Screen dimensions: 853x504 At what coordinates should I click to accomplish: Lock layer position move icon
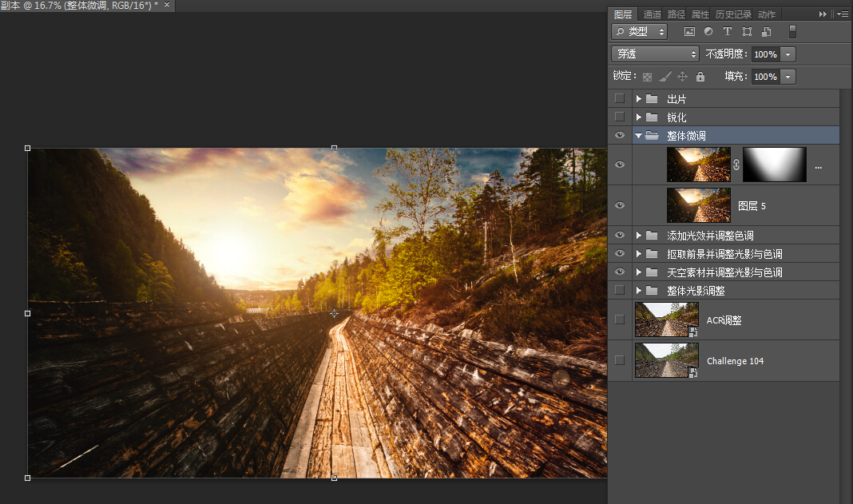(x=682, y=77)
